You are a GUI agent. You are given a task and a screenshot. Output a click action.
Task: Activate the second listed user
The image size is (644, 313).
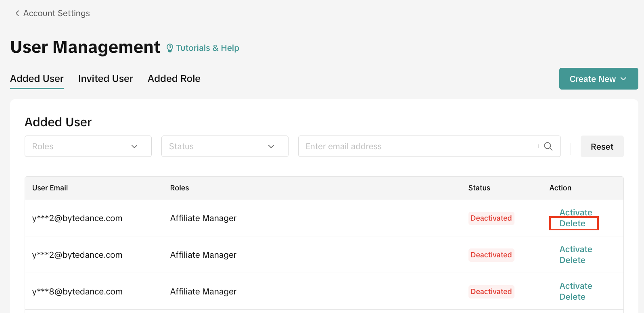pos(576,249)
